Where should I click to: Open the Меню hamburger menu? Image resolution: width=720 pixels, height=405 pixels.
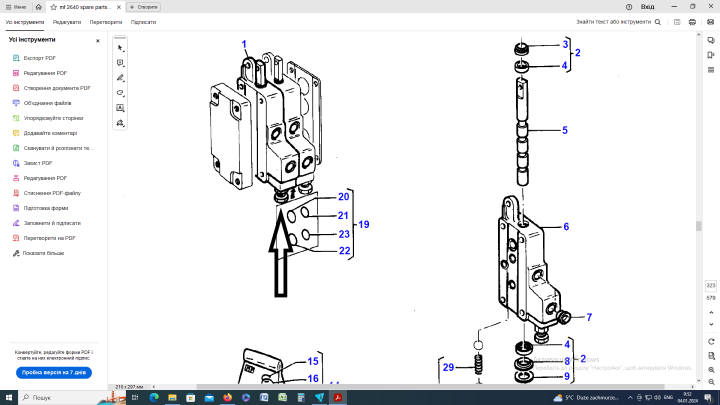tap(14, 6)
